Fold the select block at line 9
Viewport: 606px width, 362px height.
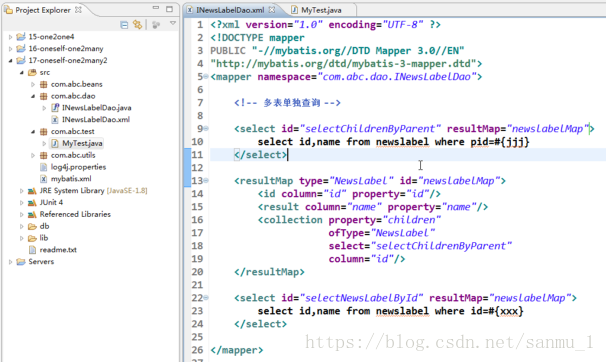tap(206, 129)
